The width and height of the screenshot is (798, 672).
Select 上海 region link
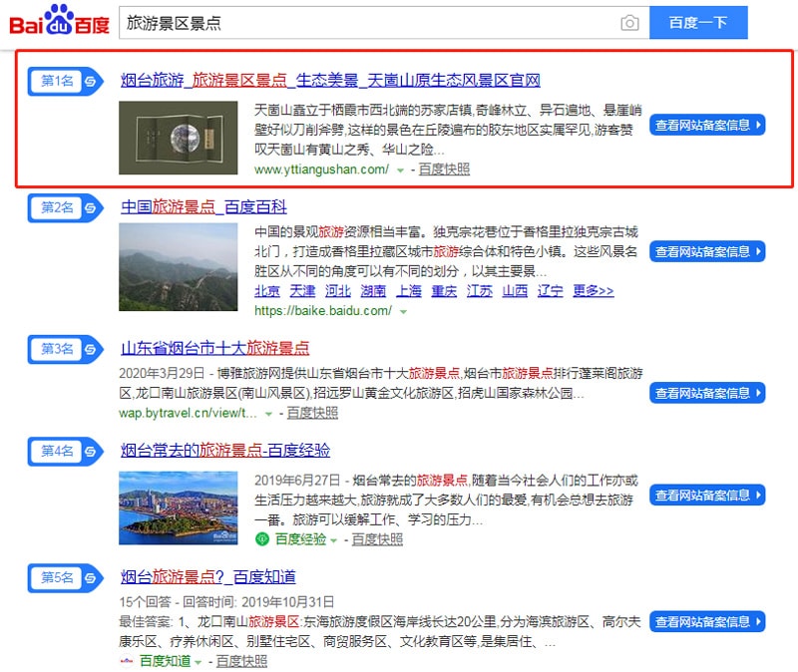tap(409, 291)
